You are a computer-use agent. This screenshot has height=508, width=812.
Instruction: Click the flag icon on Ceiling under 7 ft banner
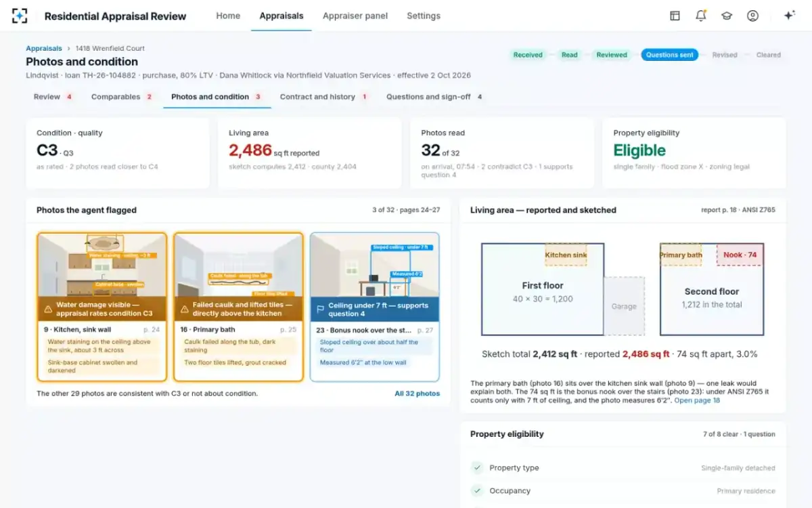321,310
